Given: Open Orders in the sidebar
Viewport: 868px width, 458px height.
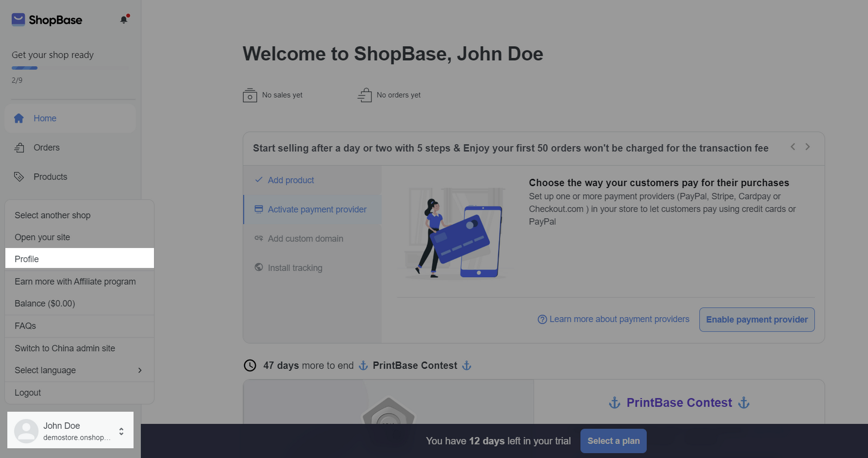Looking at the screenshot, I should [x=70, y=148].
